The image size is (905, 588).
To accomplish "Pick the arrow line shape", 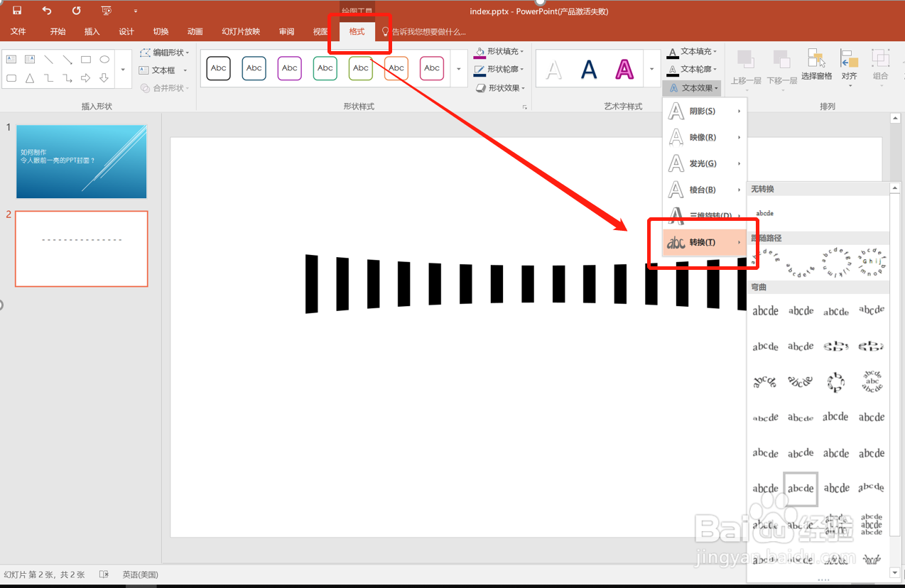I will [67, 60].
